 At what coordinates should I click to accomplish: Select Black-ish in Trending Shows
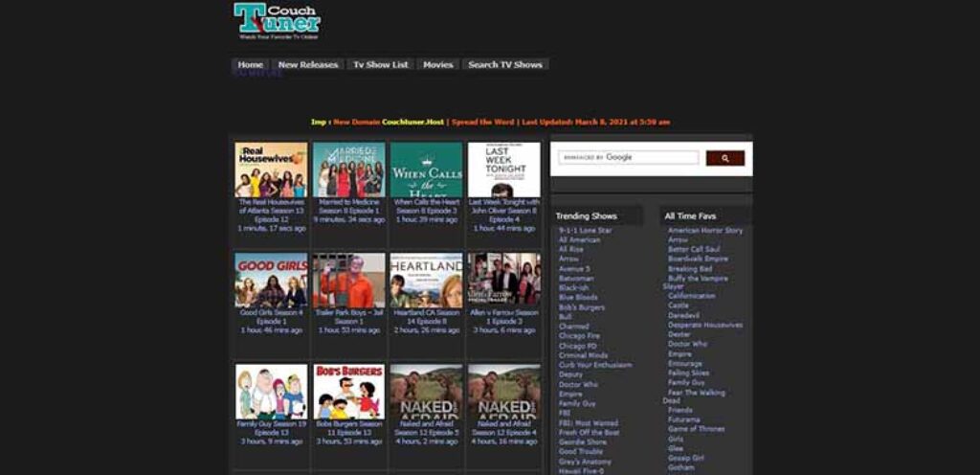point(574,288)
